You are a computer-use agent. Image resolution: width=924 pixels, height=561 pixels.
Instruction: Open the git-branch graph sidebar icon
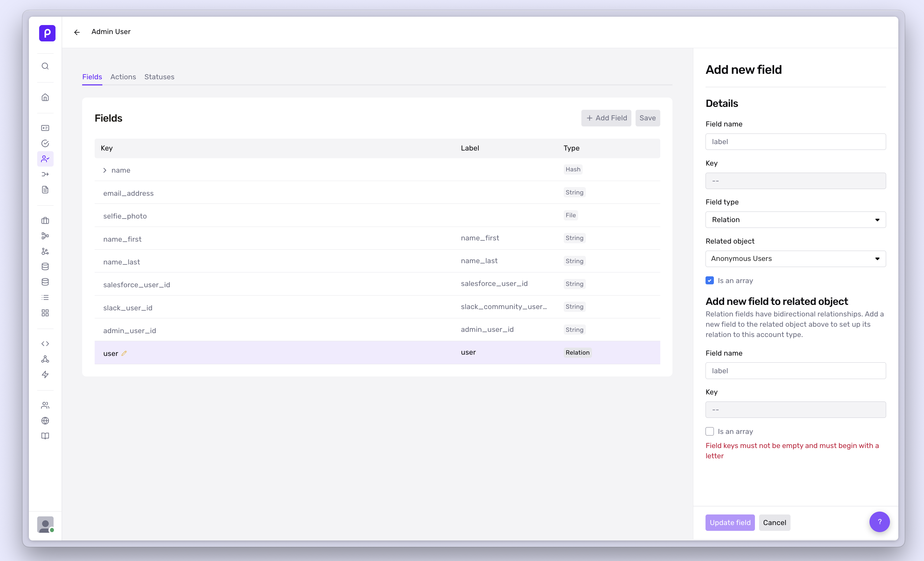coord(45,251)
